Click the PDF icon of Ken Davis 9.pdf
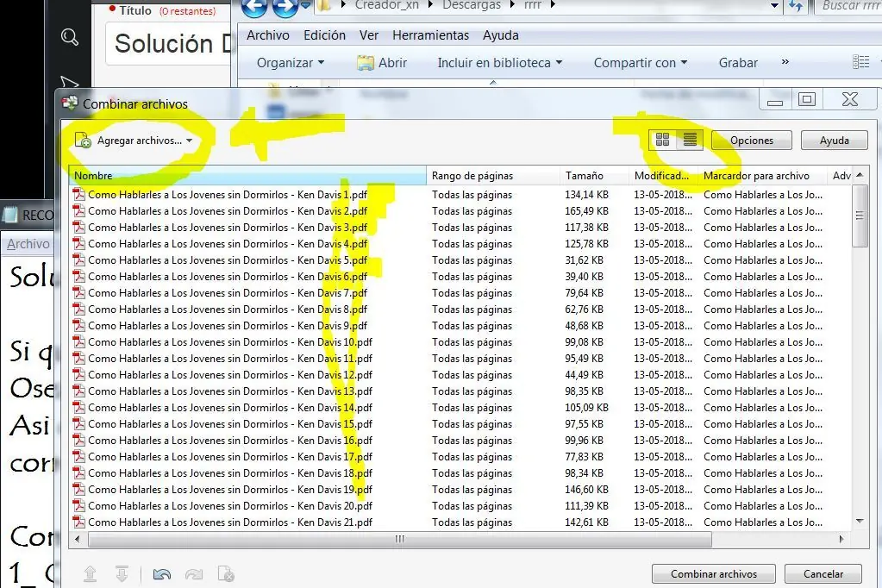 (78, 325)
